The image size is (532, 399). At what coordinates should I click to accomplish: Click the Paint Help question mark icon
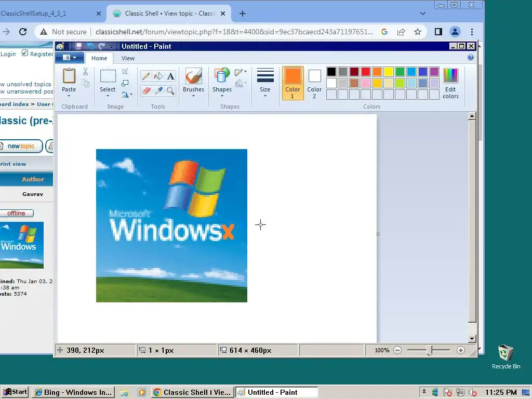point(471,57)
